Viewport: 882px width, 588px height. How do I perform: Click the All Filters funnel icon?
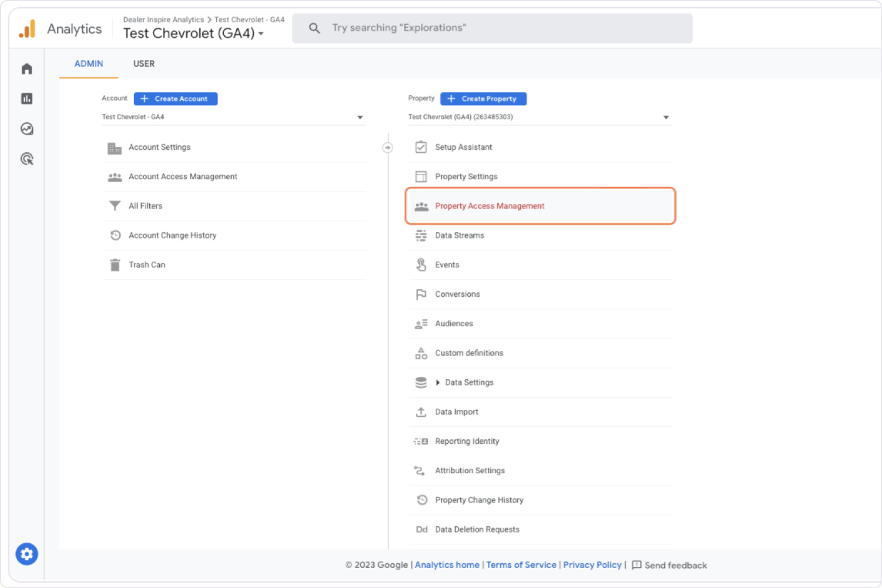click(115, 206)
